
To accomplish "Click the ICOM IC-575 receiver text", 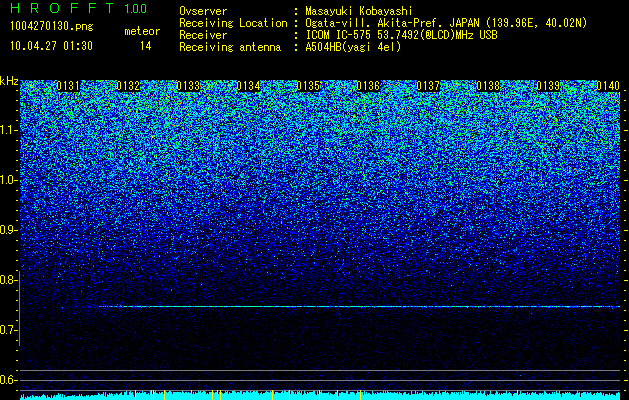I will (401, 35).
